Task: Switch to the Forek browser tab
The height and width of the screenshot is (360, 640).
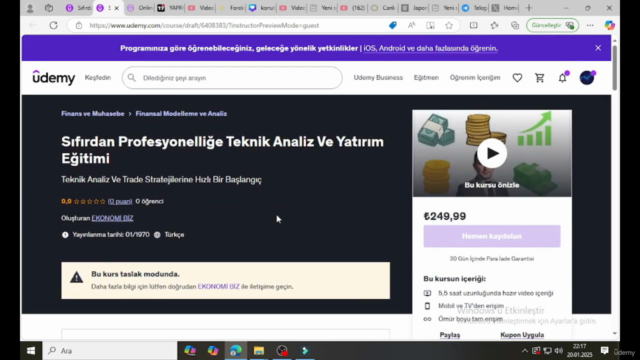Action: [x=231, y=8]
